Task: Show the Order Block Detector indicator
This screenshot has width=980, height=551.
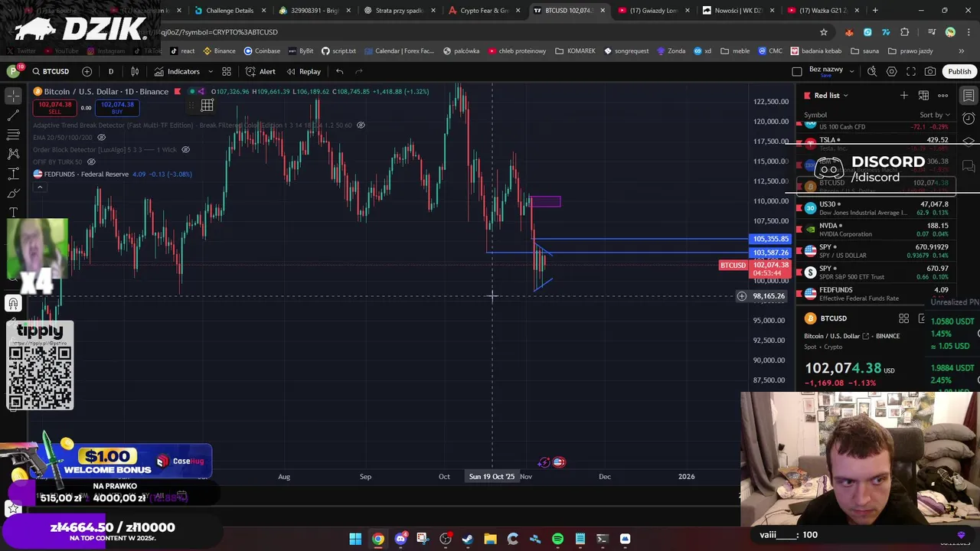Action: 185,149
